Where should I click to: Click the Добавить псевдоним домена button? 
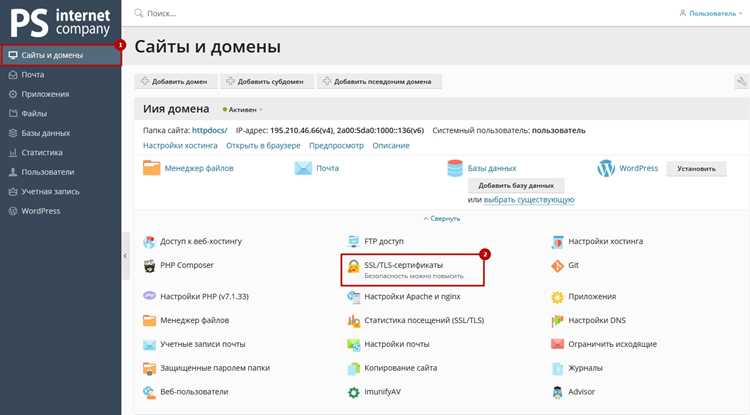click(378, 82)
